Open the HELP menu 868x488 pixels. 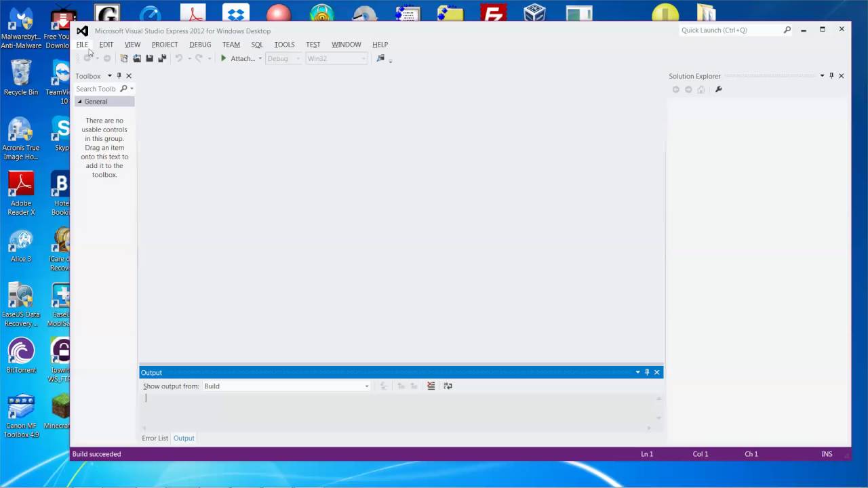click(x=380, y=45)
